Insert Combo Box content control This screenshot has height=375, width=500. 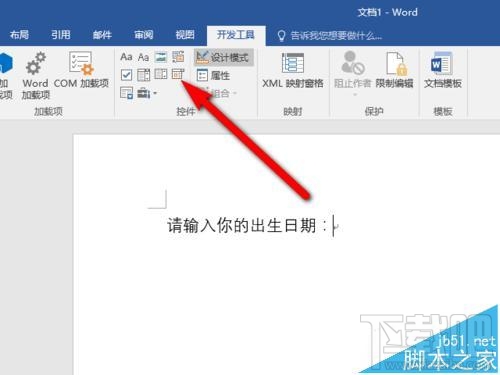[144, 75]
